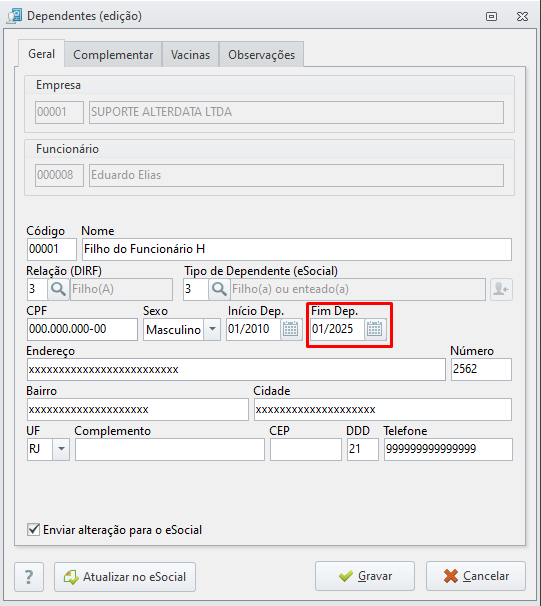This screenshot has height=606, width=541.
Task: Click the CPF input field
Action: coord(82,329)
